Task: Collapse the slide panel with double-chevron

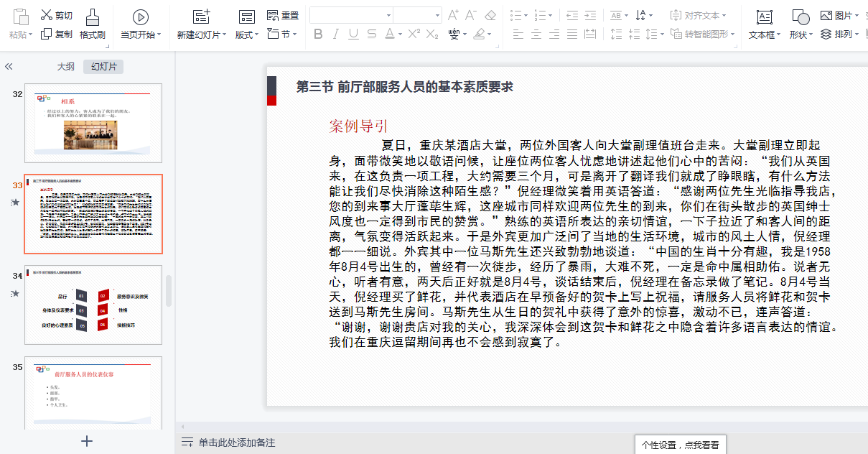Action: pos(9,66)
